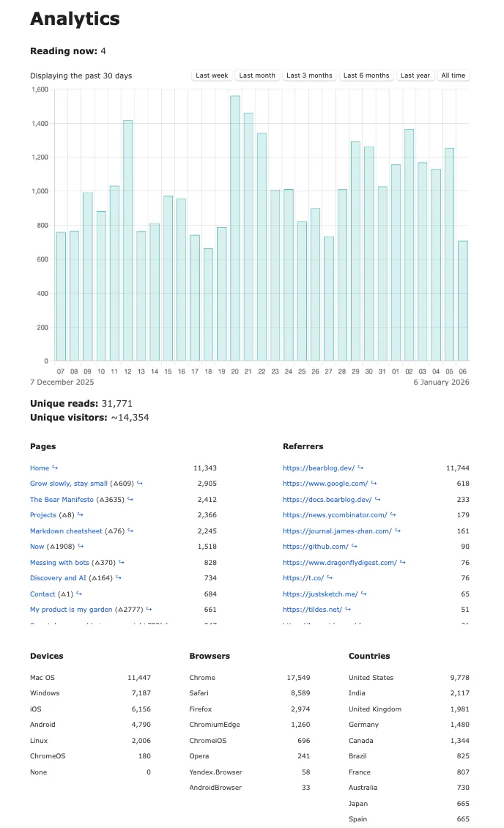
Task: Click arrow icon beside The Bear Manifesto
Action: click(130, 499)
